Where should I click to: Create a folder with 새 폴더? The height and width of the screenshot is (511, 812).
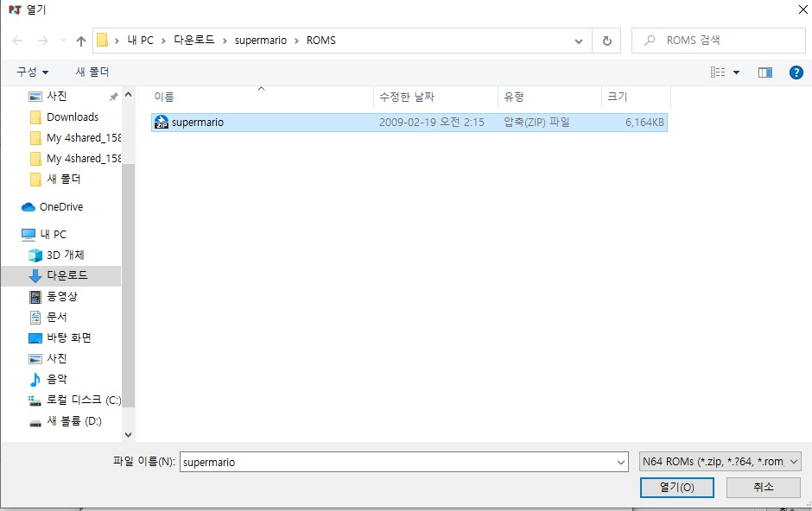click(92, 72)
